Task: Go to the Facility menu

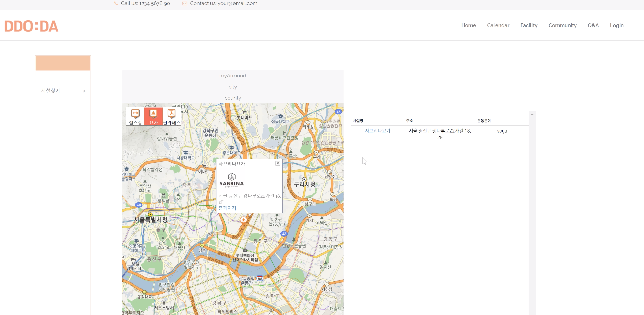Action: 529,25
